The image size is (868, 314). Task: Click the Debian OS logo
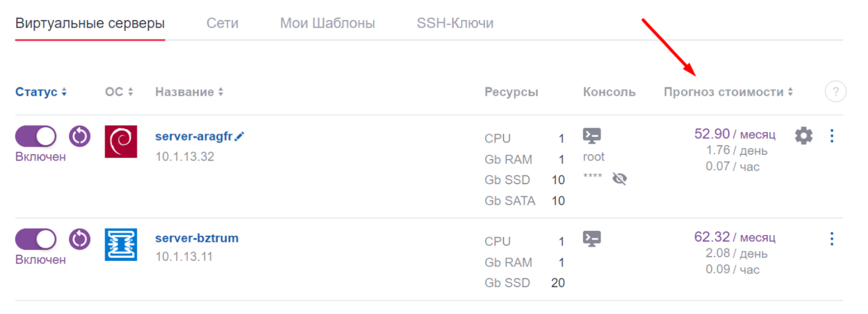point(121,141)
